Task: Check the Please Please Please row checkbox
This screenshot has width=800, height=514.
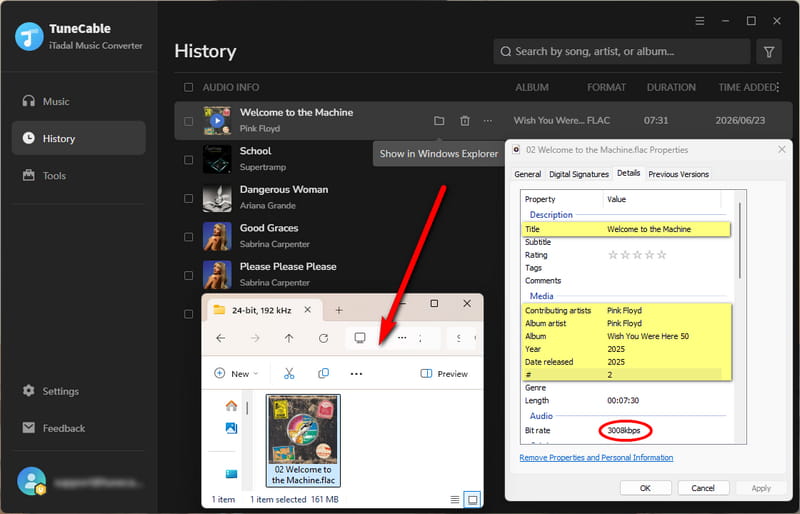Action: click(x=188, y=275)
